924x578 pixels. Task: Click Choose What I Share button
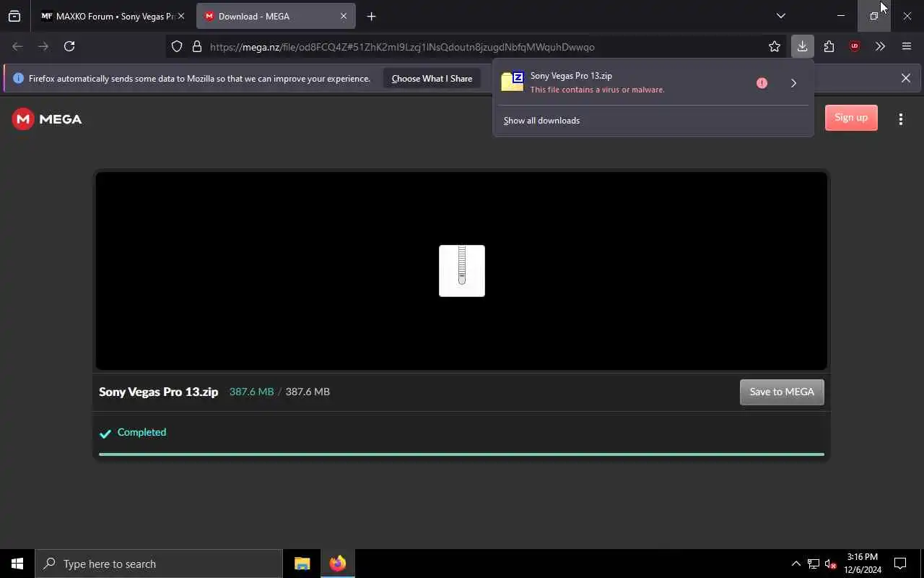(432, 78)
